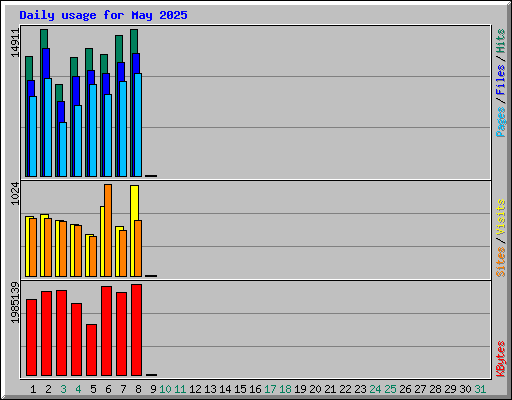
Task: Click the cyan Pages bar for day 8
Action: [138, 125]
